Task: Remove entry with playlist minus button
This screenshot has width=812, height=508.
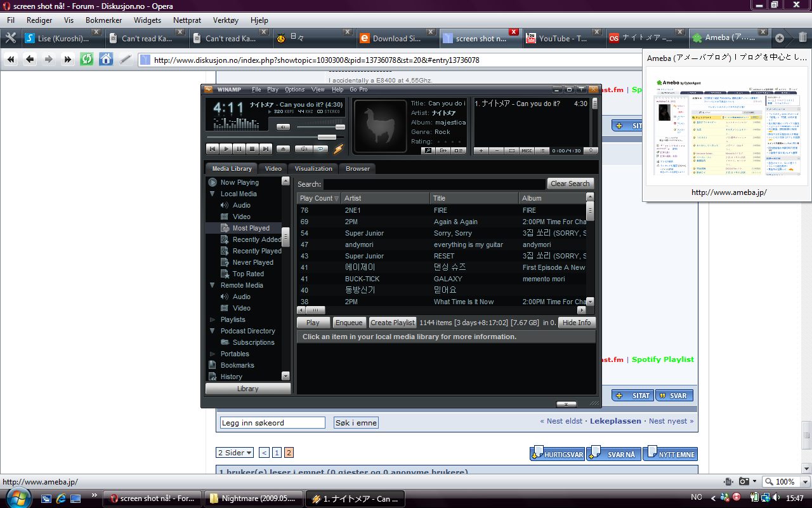Action: [x=497, y=150]
